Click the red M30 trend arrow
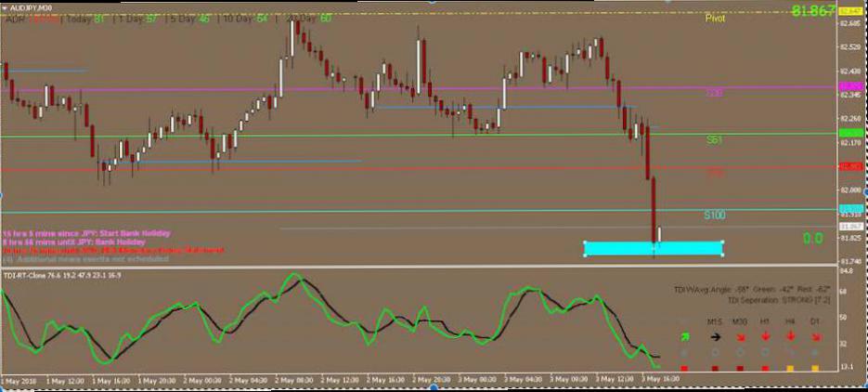Image resolution: width=868 pixels, height=392 pixels. [740, 337]
